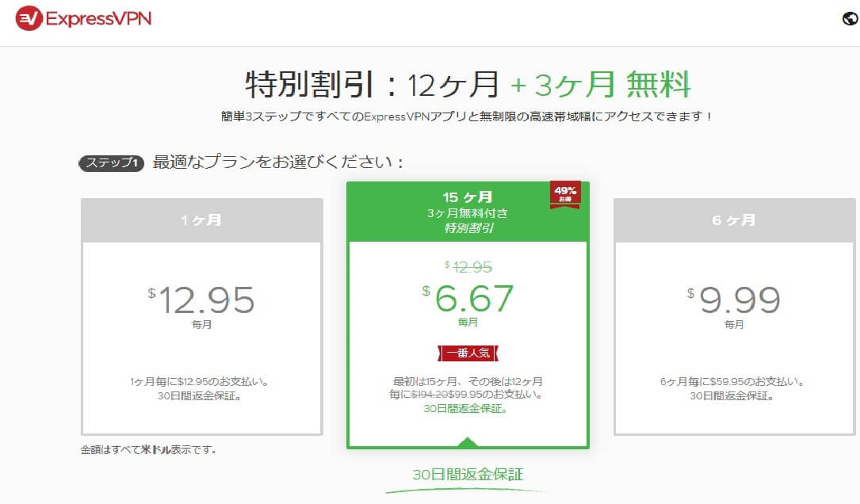Click the $6.67 green price
Image resolution: width=860 pixels, height=504 pixels.
pyautogui.click(x=468, y=298)
